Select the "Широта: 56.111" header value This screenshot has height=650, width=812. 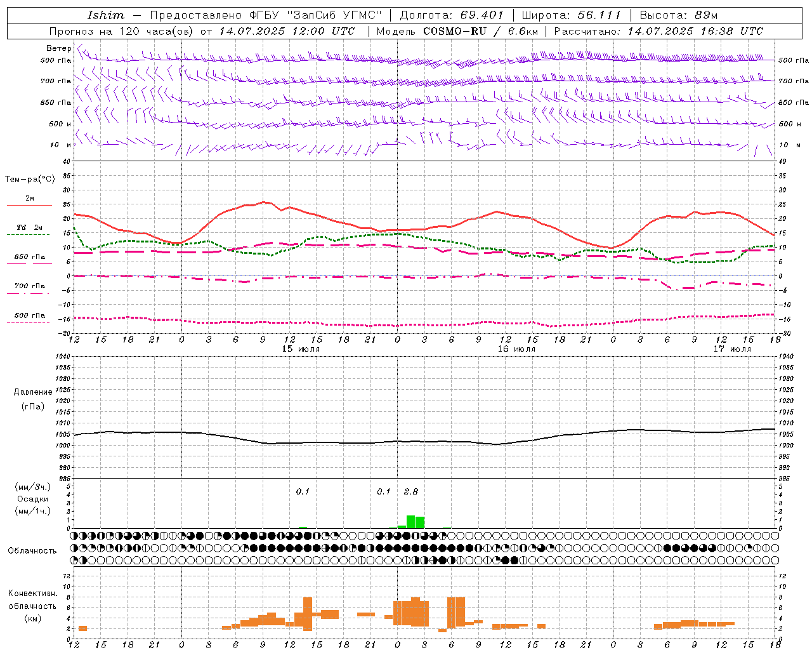pos(571,15)
